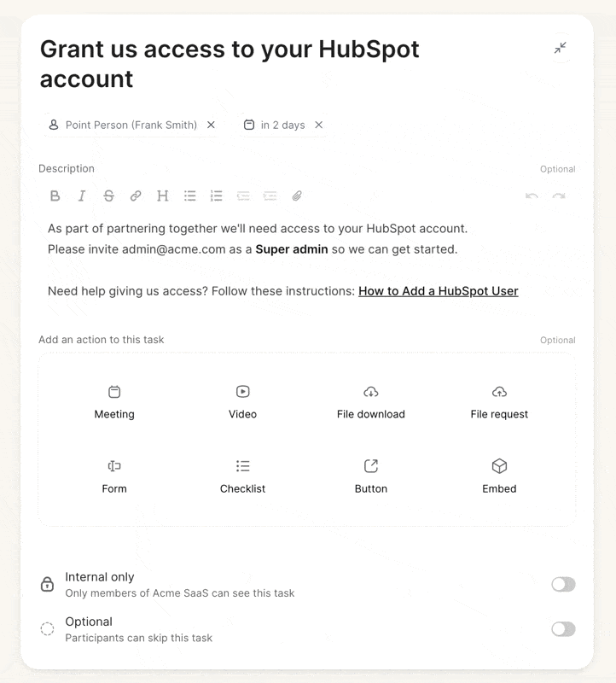Add a Checklist action
Image resolution: width=616 pixels, height=683 pixels.
click(242, 476)
